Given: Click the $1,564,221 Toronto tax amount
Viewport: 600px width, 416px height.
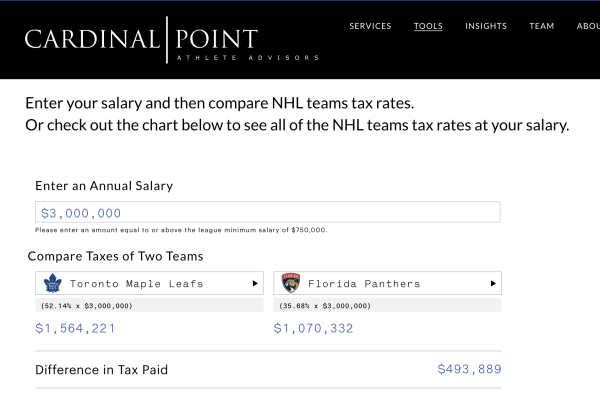Looking at the screenshot, I should click(x=76, y=328).
